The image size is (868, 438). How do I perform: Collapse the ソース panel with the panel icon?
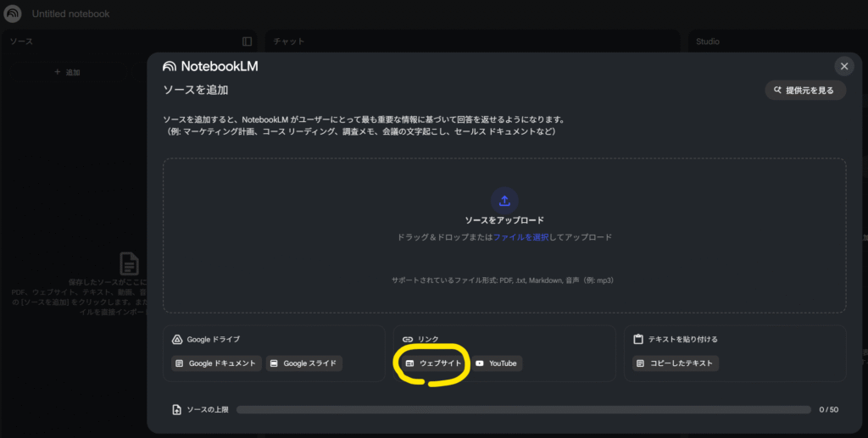pos(247,42)
